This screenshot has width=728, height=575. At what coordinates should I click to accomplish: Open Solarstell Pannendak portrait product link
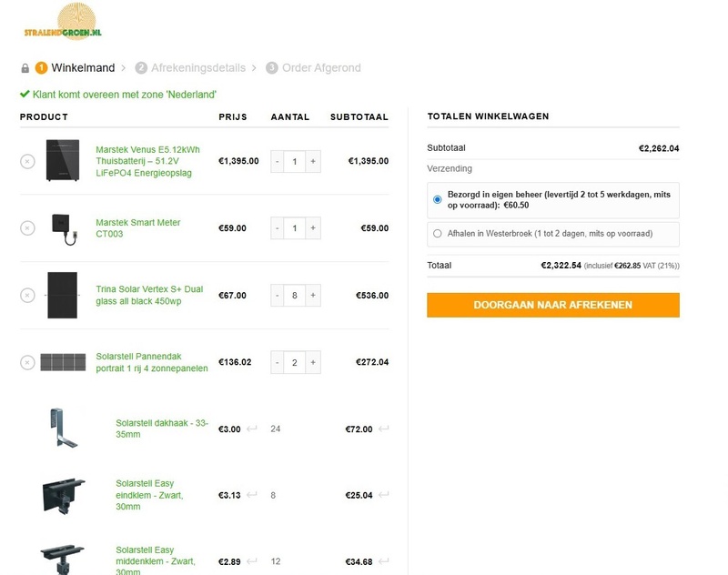click(x=152, y=362)
